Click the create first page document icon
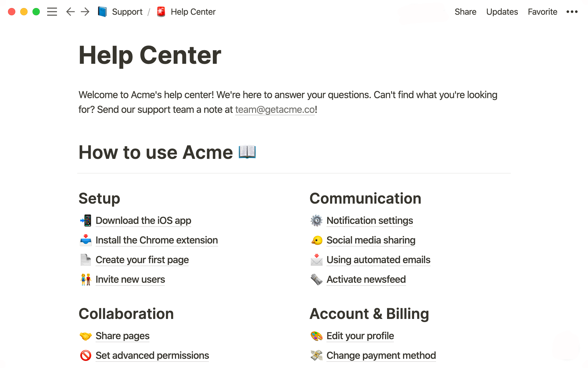Image resolution: width=588 pixels, height=368 pixels. click(85, 259)
